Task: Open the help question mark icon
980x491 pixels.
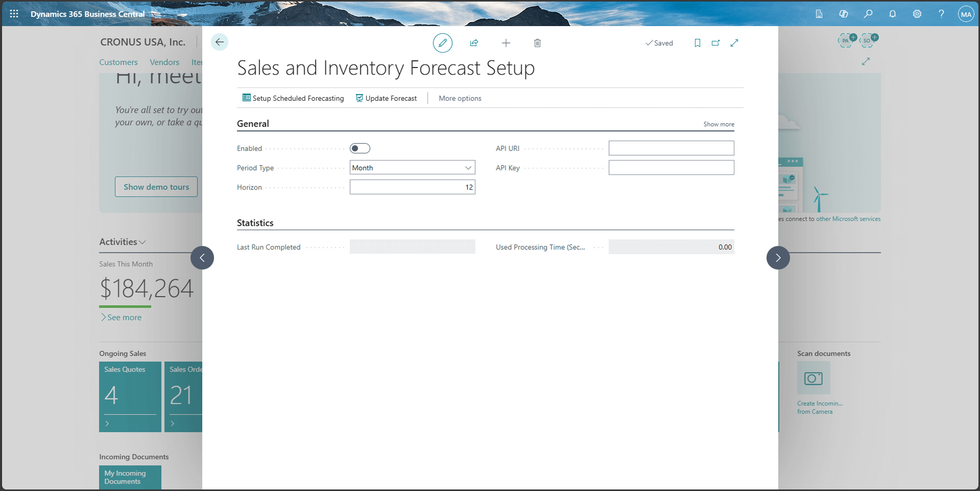Action: tap(942, 14)
